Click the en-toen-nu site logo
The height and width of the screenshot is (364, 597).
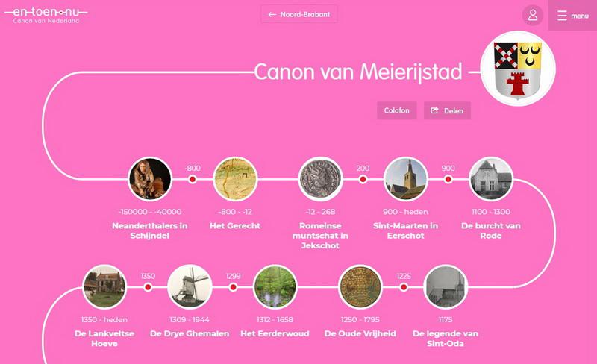46,15
